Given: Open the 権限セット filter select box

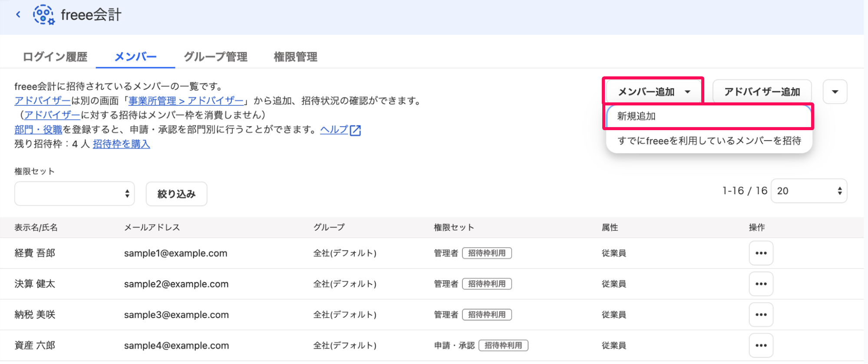Looking at the screenshot, I should pos(75,193).
